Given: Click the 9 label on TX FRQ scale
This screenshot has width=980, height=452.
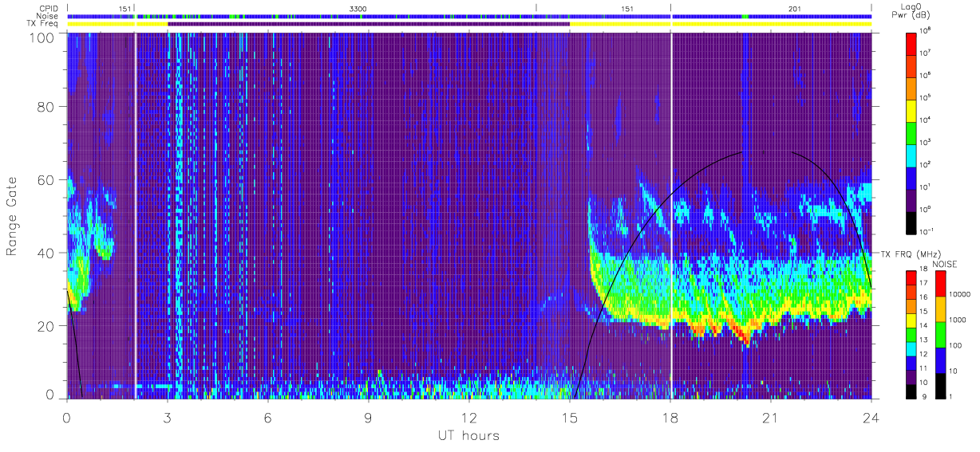Looking at the screenshot, I should (923, 397).
